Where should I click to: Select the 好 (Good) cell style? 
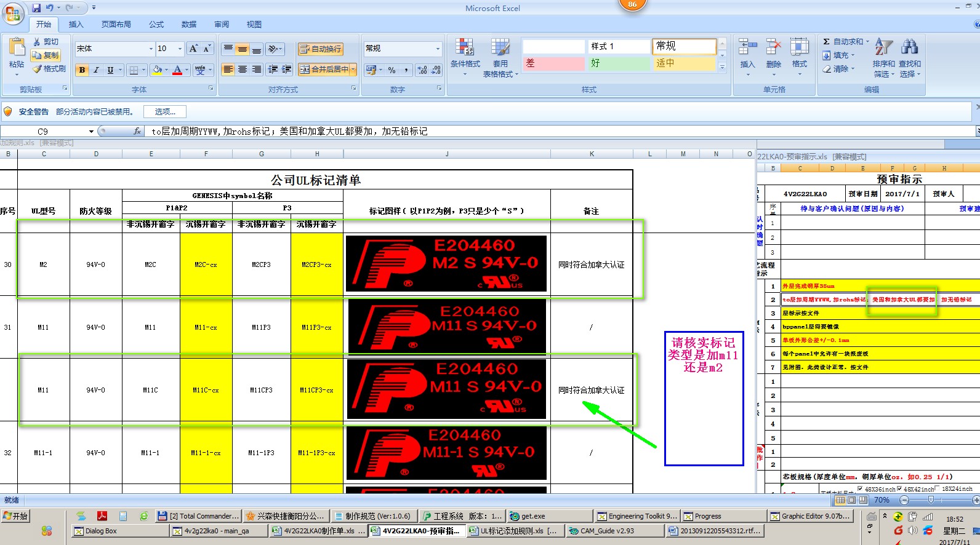[619, 63]
